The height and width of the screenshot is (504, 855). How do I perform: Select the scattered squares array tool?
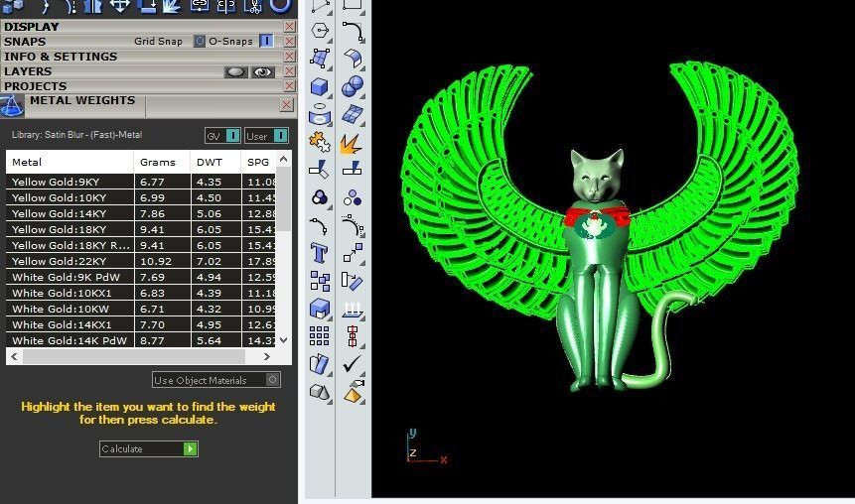click(x=320, y=281)
